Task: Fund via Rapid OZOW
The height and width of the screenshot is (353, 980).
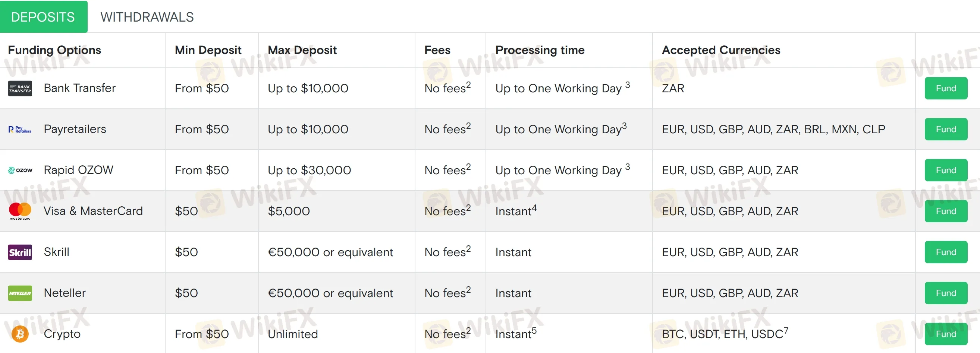Action: point(946,170)
